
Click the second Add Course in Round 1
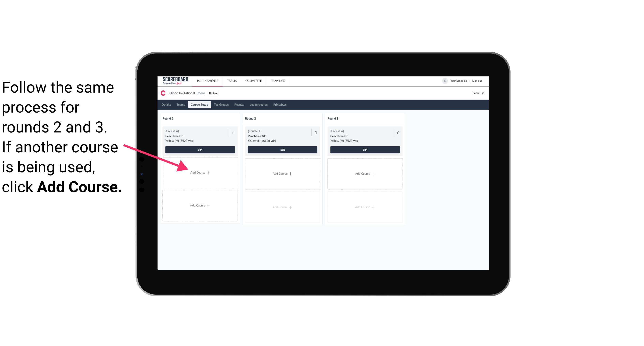(200, 205)
